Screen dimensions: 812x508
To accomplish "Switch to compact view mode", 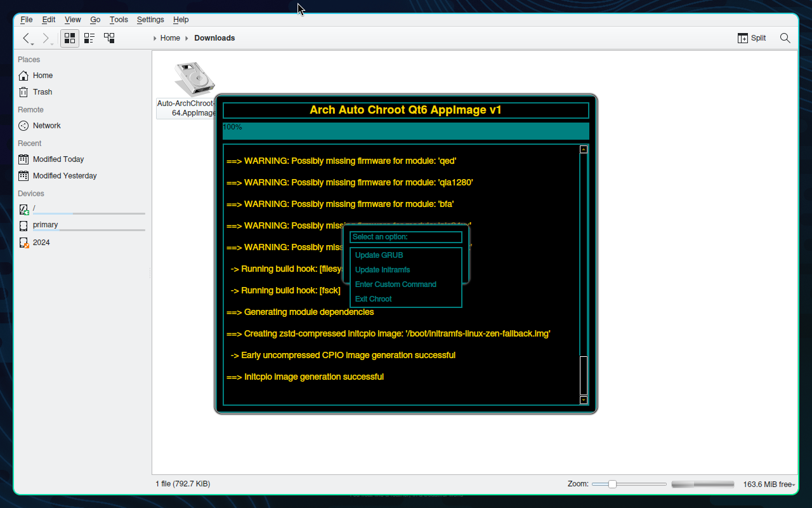I will (x=89, y=38).
